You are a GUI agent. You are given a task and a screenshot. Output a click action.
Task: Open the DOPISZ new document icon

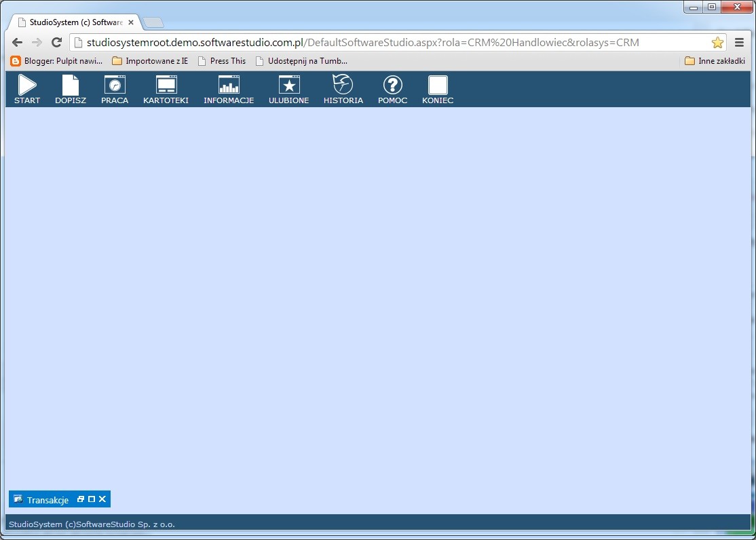click(x=71, y=85)
